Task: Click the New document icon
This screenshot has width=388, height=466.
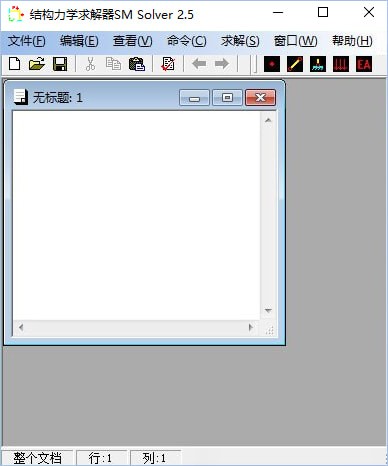Action: 14,64
